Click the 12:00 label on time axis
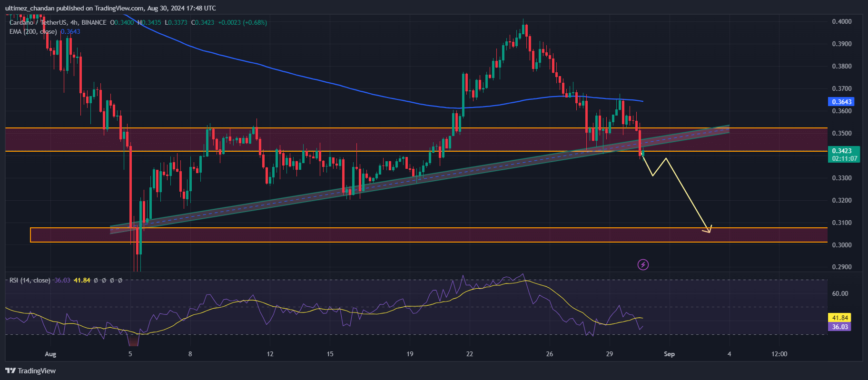Viewport: 868px width, 380px height. point(779,354)
